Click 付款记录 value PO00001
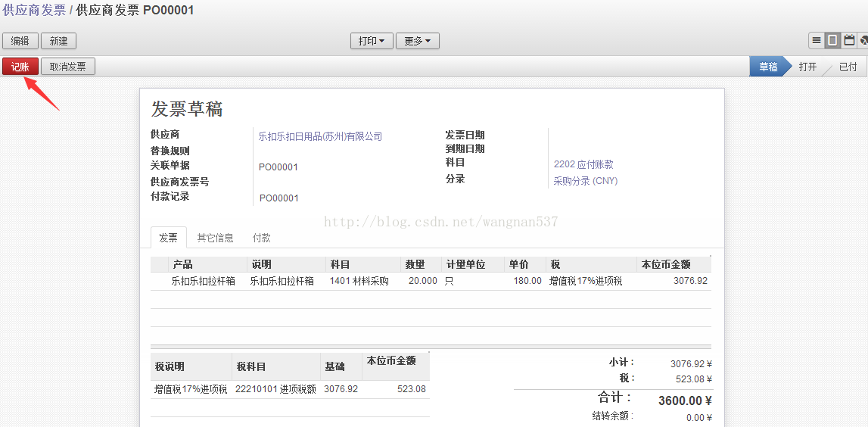The width and height of the screenshot is (868, 427). coord(279,198)
